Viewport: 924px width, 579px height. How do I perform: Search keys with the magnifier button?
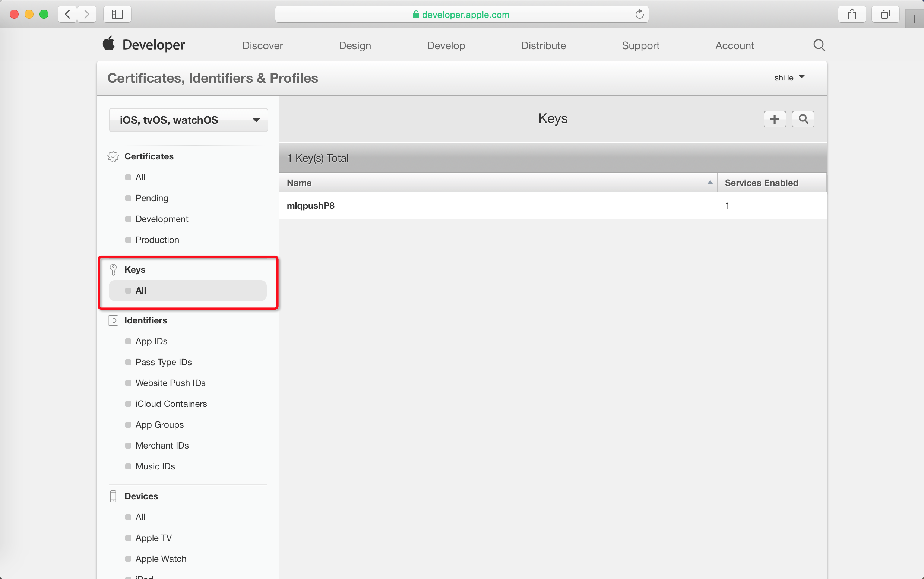803,119
